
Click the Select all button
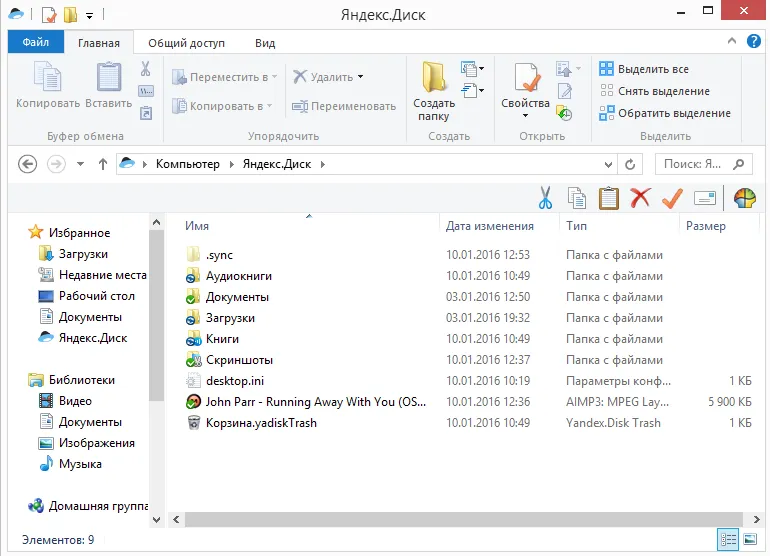pyautogui.click(x=644, y=69)
